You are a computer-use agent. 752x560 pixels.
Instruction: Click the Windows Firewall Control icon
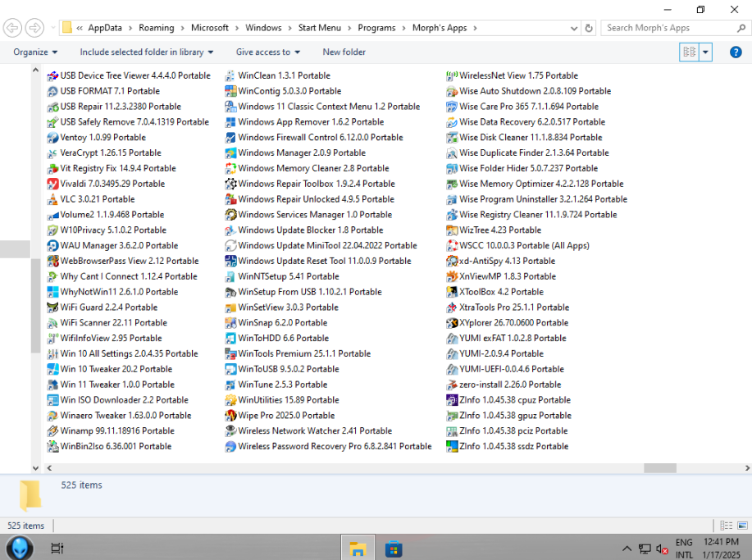coord(230,138)
